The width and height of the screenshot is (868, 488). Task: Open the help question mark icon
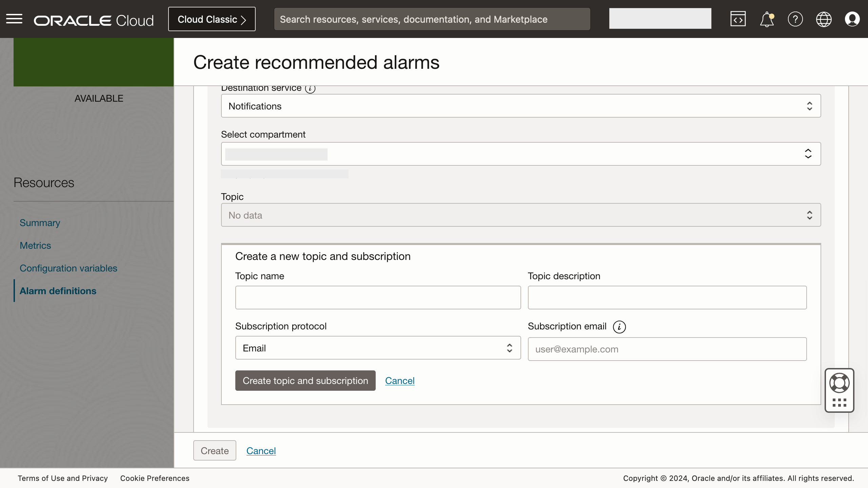795,19
